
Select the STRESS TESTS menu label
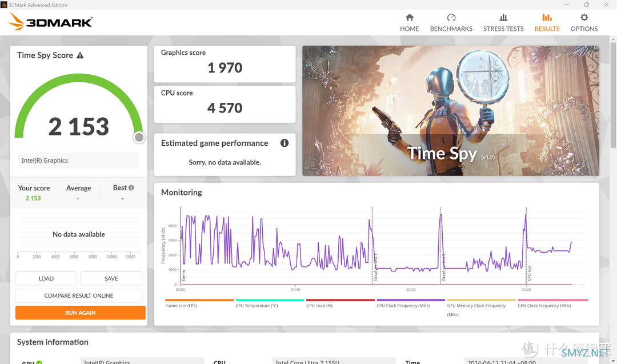coord(503,29)
